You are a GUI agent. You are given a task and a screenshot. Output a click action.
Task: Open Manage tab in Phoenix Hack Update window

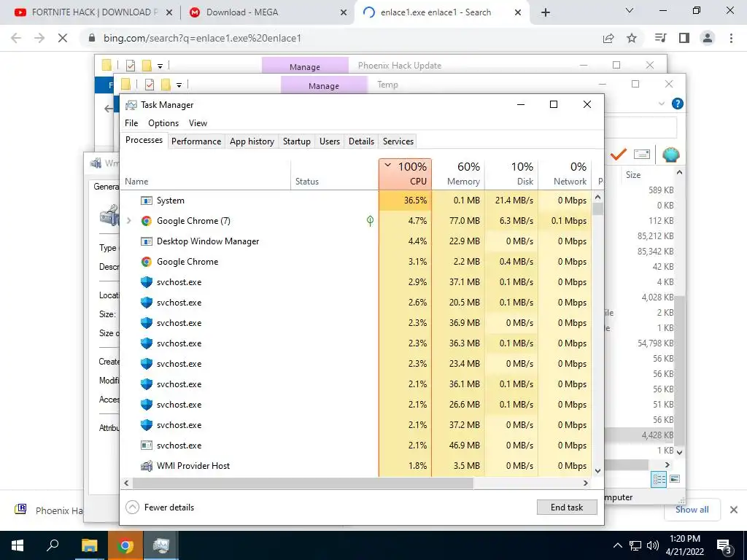(305, 66)
